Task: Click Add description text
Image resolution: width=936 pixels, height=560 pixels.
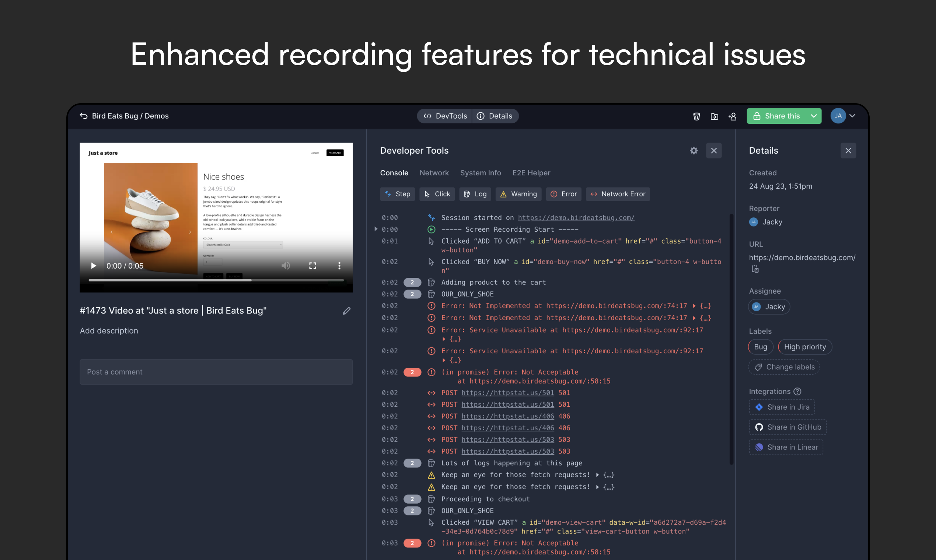Action: tap(109, 330)
